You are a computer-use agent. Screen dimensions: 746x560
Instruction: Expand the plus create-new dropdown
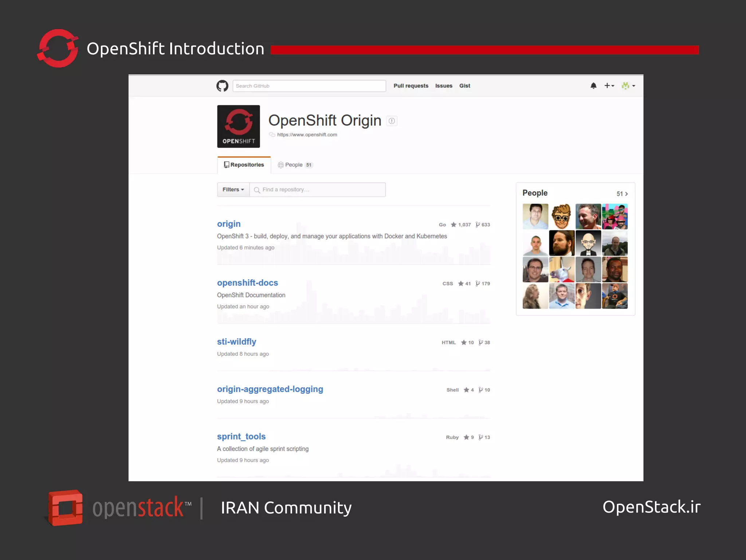pos(609,86)
